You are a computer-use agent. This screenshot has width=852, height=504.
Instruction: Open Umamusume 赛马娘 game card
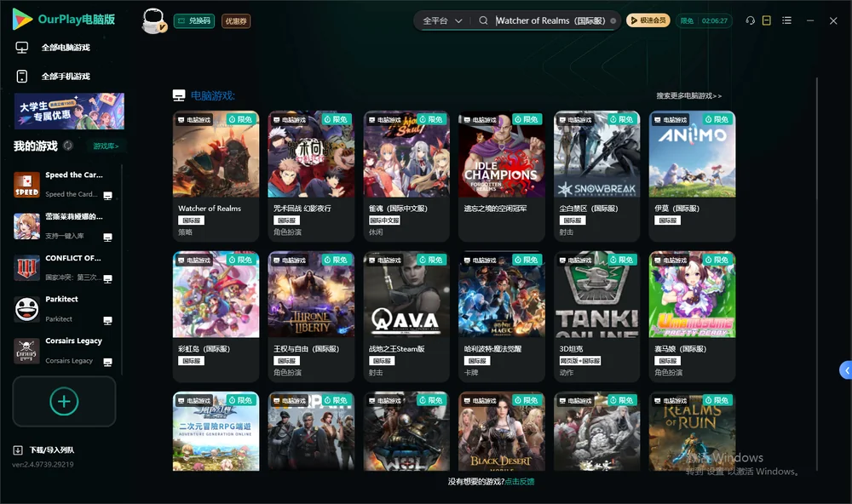click(692, 317)
